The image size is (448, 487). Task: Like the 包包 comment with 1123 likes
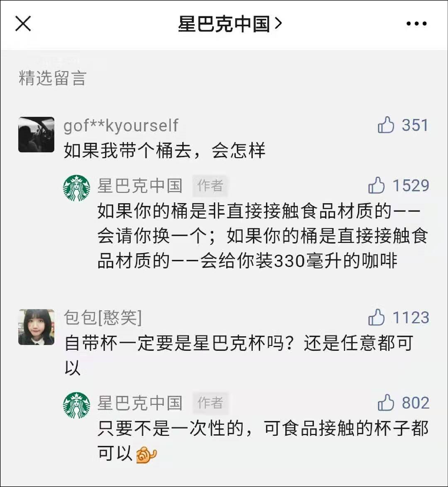click(376, 317)
